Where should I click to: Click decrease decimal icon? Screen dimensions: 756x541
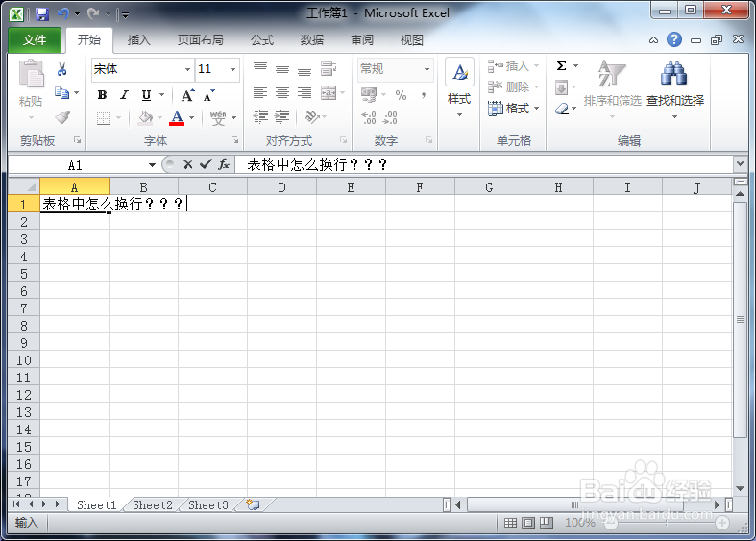click(390, 117)
